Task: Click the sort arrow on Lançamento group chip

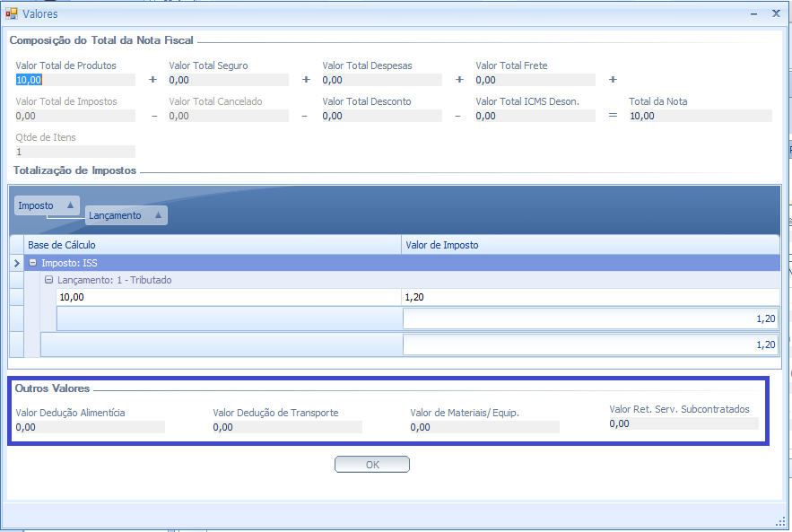Action: [x=158, y=215]
